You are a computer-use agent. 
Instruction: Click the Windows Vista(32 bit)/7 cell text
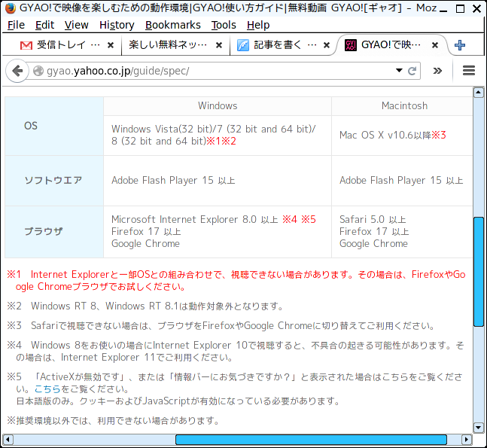point(214,135)
